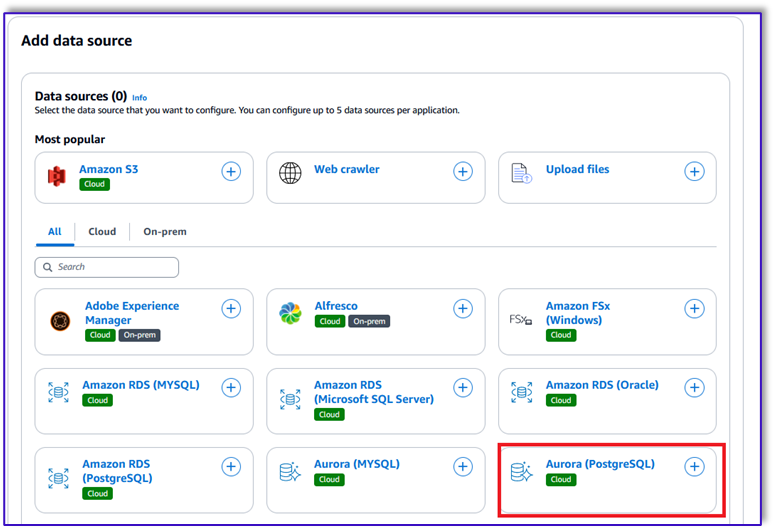774x530 pixels.
Task: Add Amazon RDS (PostgreSQL) plus icon
Action: click(231, 466)
